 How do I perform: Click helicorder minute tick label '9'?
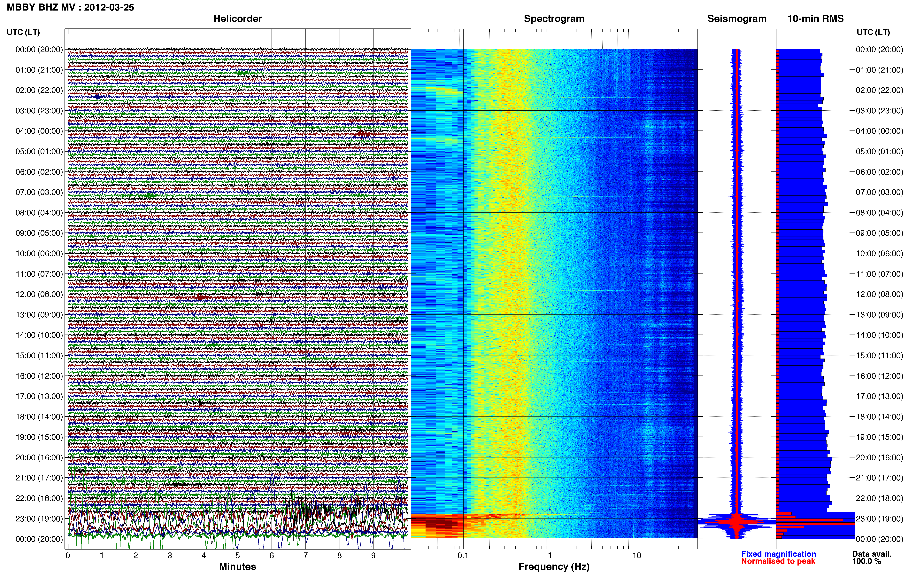(x=373, y=555)
